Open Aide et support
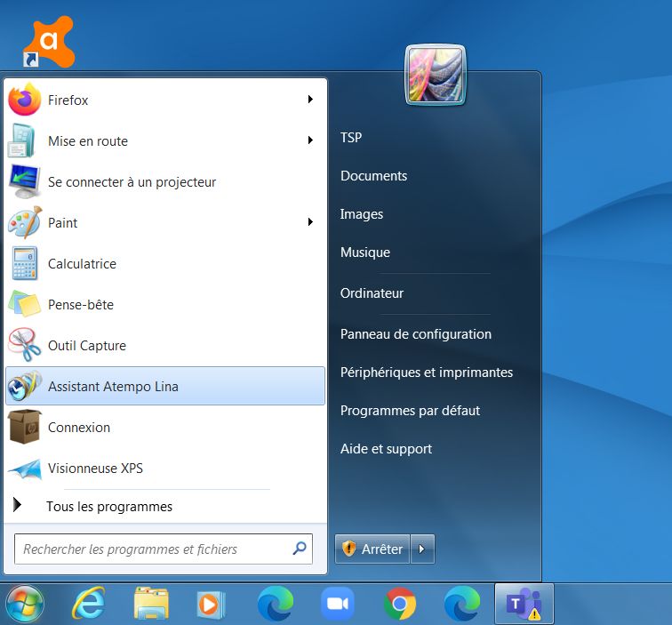Screen dimensions: 672x625 click(x=386, y=449)
